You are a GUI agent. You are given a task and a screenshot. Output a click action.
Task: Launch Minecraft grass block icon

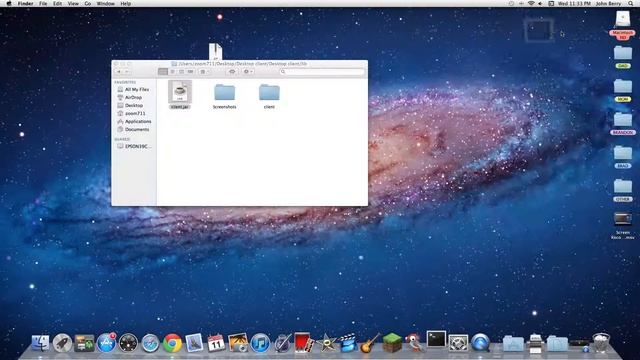coord(392,342)
